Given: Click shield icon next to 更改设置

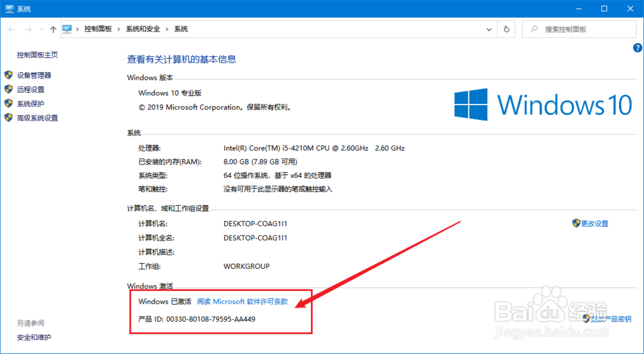Looking at the screenshot, I should coord(576,223).
